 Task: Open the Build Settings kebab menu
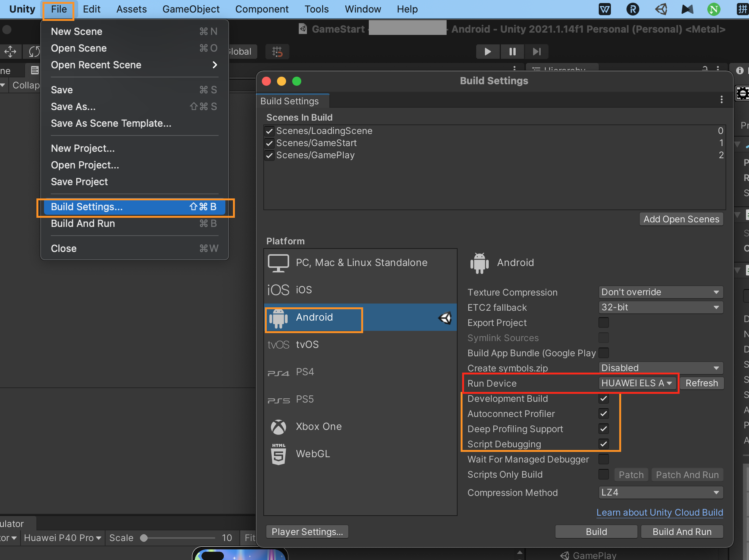click(721, 99)
